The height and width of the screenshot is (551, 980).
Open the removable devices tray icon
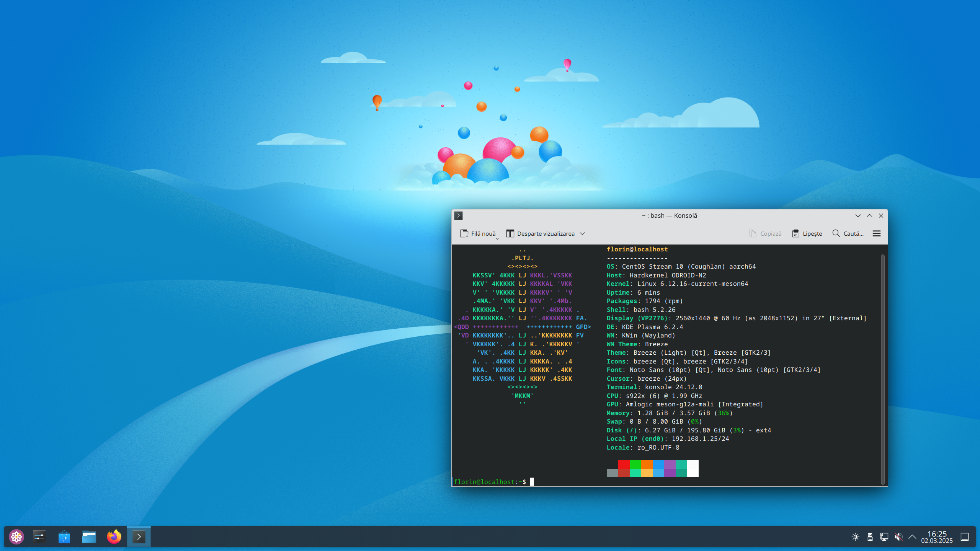coord(870,537)
